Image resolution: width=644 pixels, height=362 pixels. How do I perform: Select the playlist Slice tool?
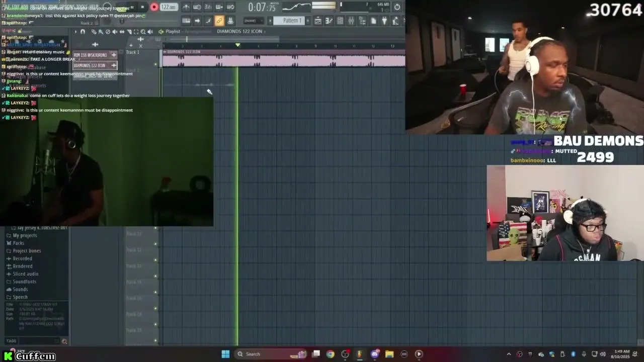129,32
